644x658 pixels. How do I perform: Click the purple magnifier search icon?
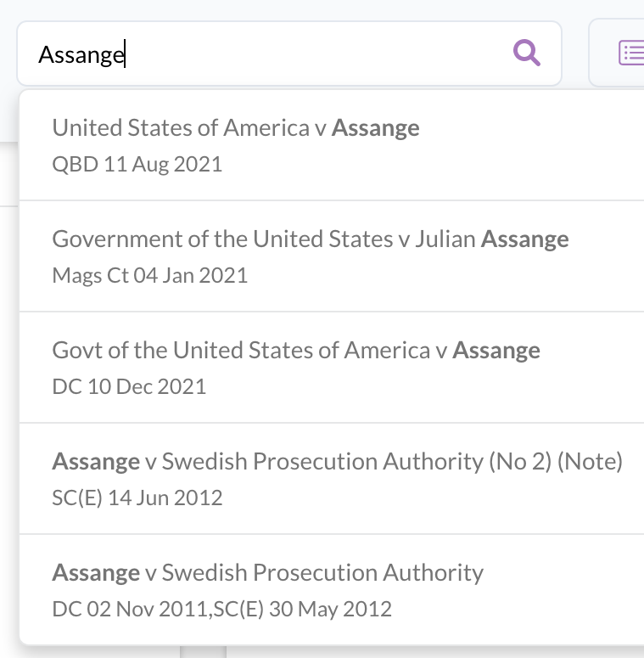tap(527, 53)
